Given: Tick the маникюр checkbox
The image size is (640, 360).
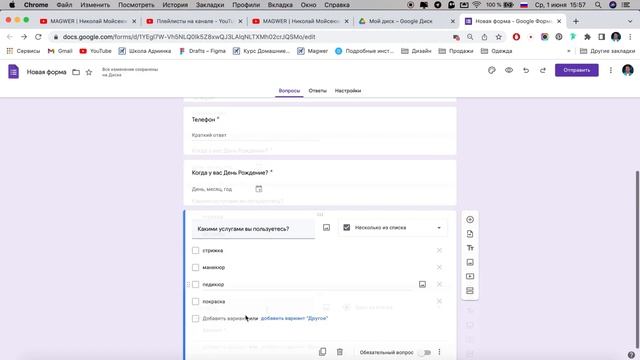Looking at the screenshot, I should click(196, 267).
